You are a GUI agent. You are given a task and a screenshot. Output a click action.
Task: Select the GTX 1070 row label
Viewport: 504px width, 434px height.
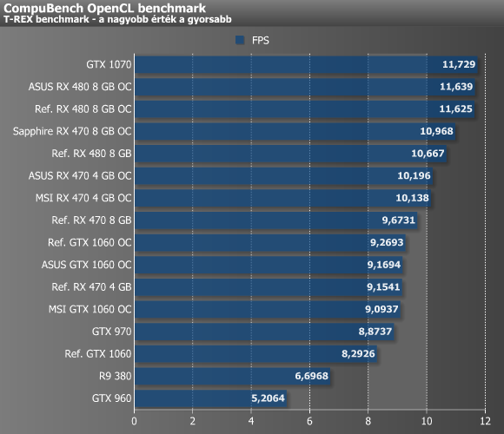tap(109, 64)
